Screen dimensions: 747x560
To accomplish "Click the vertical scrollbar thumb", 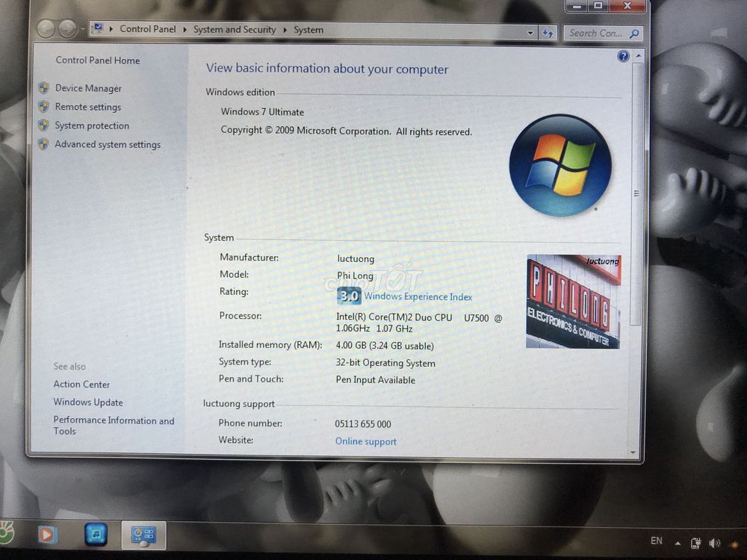I will click(x=636, y=193).
